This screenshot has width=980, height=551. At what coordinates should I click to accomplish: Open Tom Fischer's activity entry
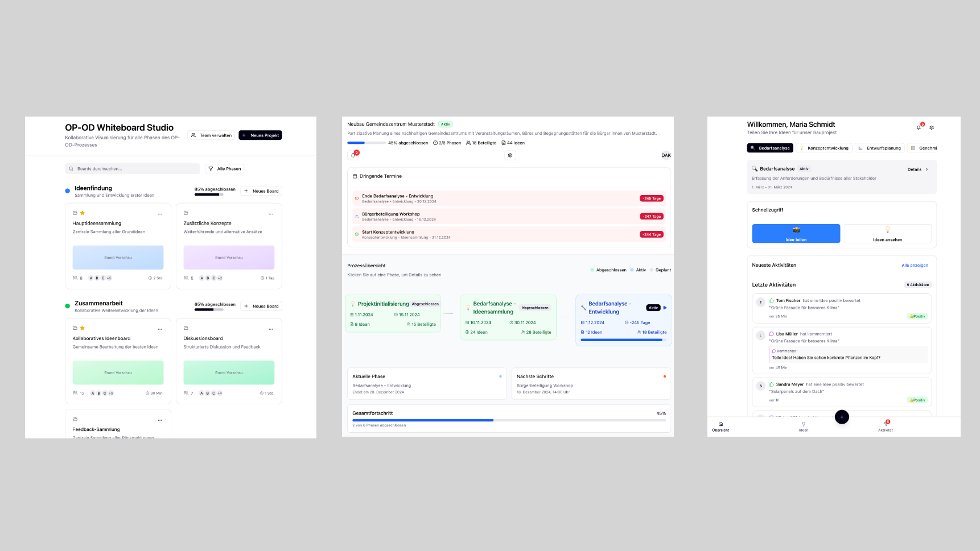(x=842, y=308)
